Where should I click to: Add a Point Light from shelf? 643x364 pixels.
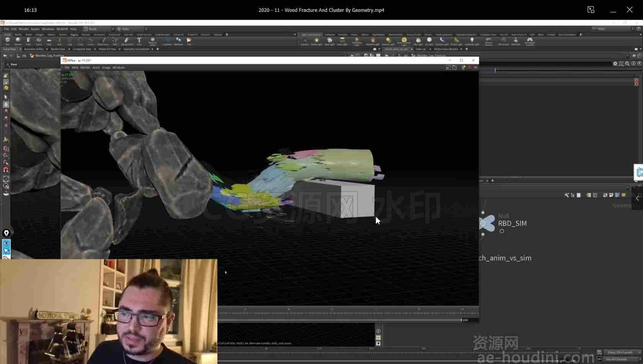coord(317,41)
